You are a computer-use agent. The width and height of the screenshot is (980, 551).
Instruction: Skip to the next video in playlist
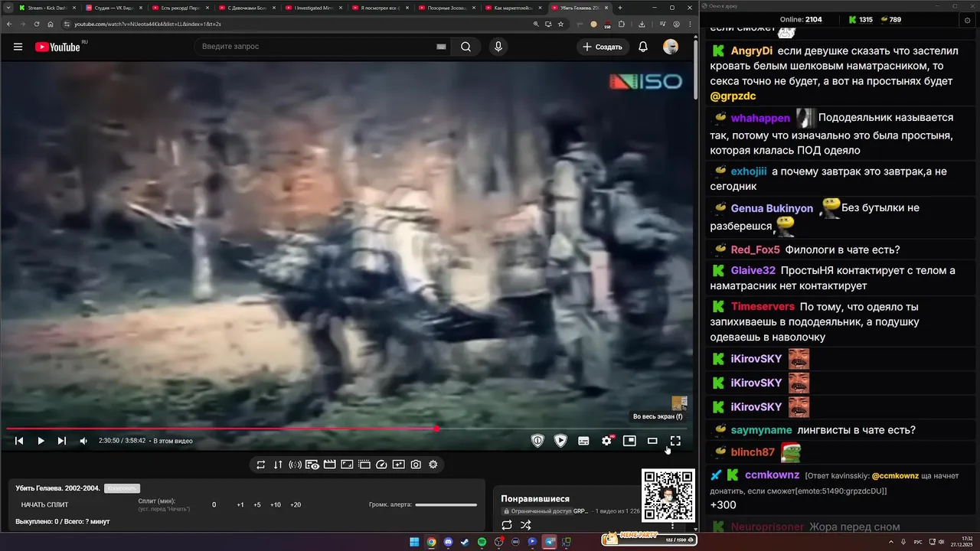[62, 441]
